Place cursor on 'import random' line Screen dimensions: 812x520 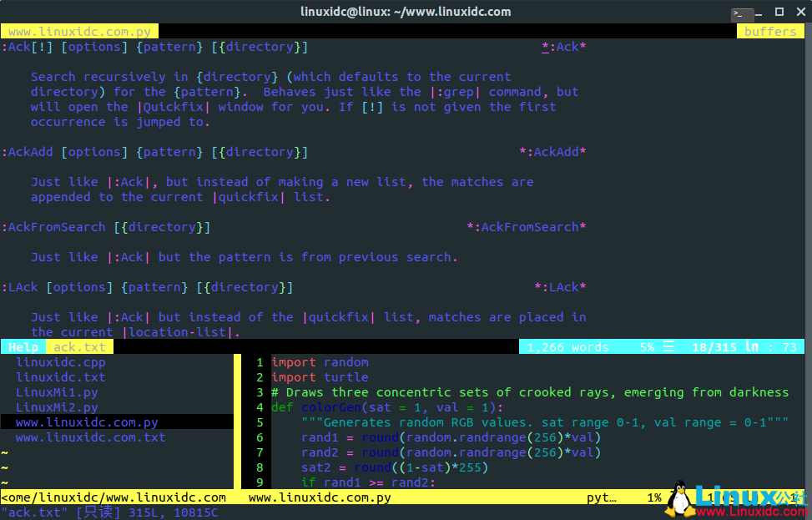tap(320, 362)
